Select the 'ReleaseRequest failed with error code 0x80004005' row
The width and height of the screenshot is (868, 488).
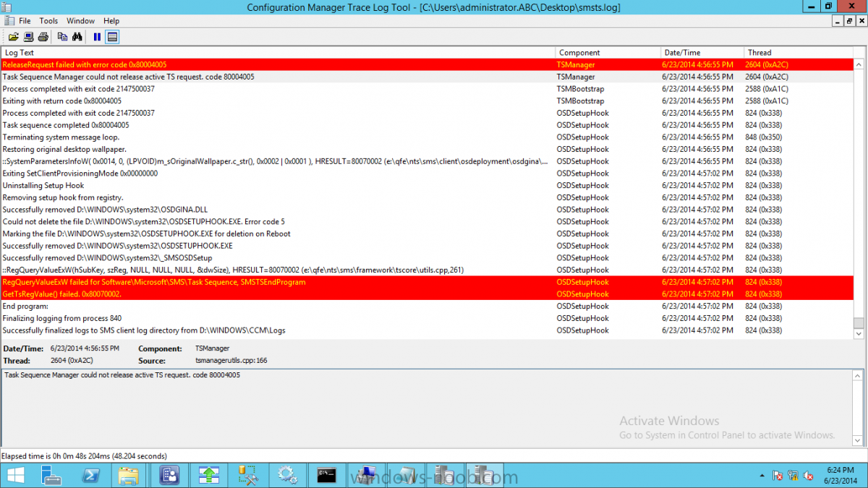tap(427, 64)
